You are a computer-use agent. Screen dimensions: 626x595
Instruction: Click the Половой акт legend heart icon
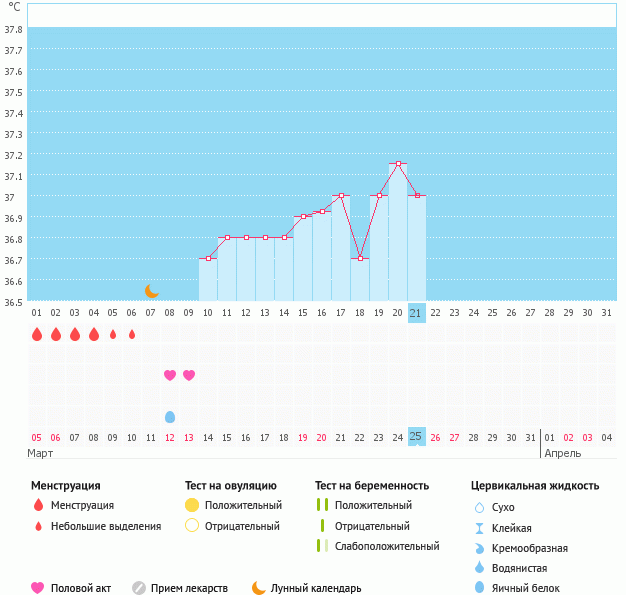38,588
